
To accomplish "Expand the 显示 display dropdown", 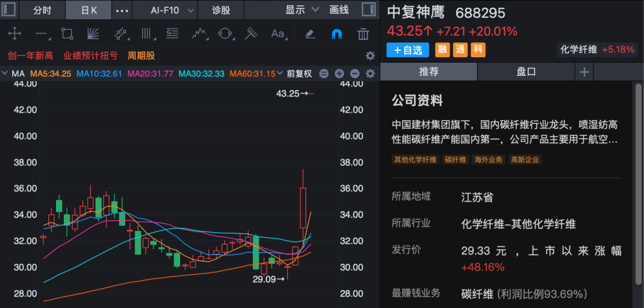I will click(302, 10).
